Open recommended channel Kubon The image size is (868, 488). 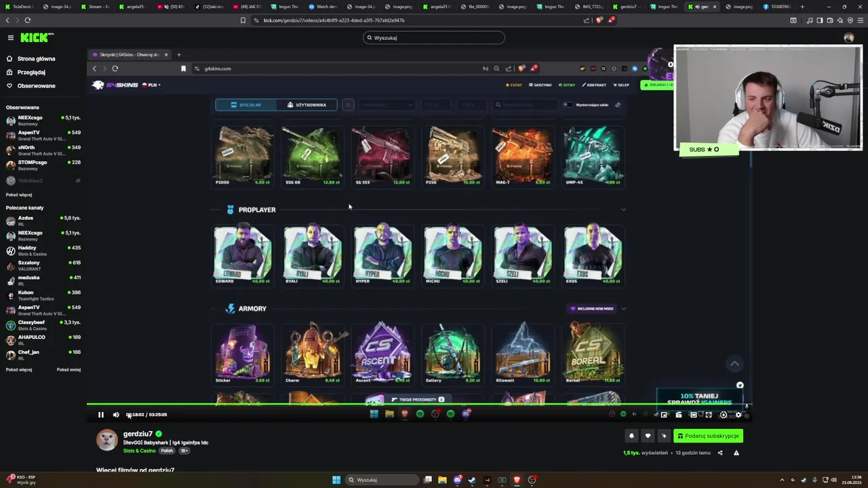coord(43,296)
